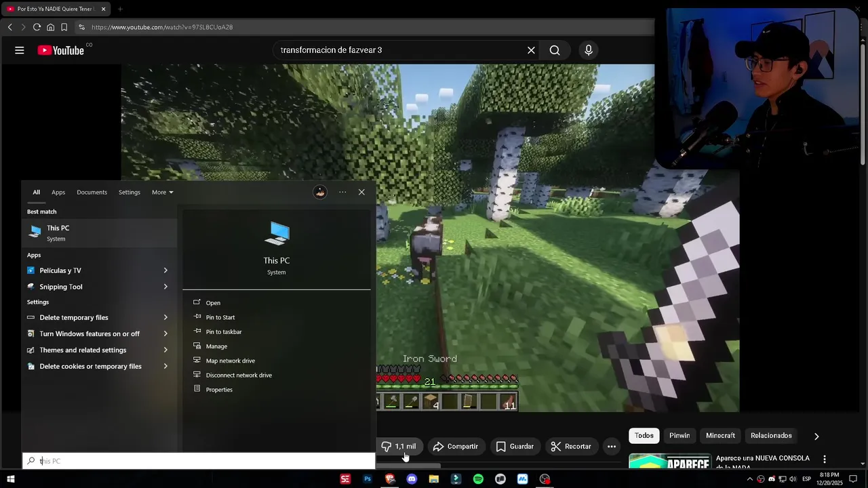Select the Minecraft filter chip
The width and height of the screenshot is (868, 488).
(x=720, y=436)
